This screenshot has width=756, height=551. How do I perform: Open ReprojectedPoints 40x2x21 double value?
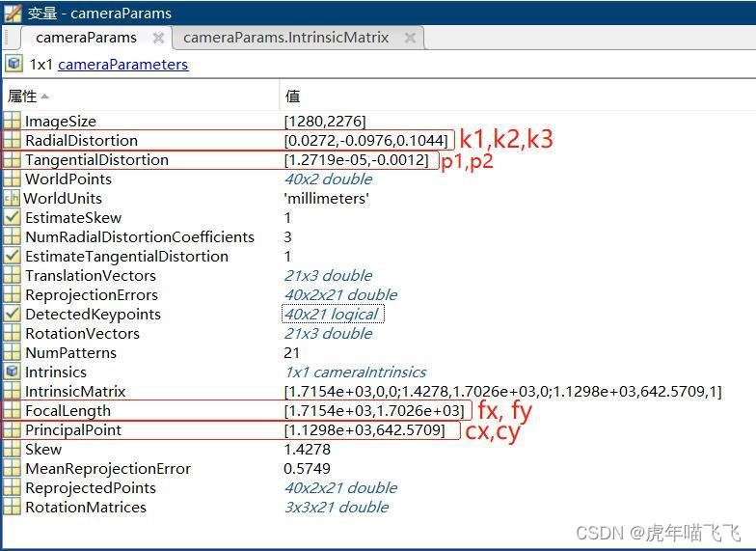[341, 488]
